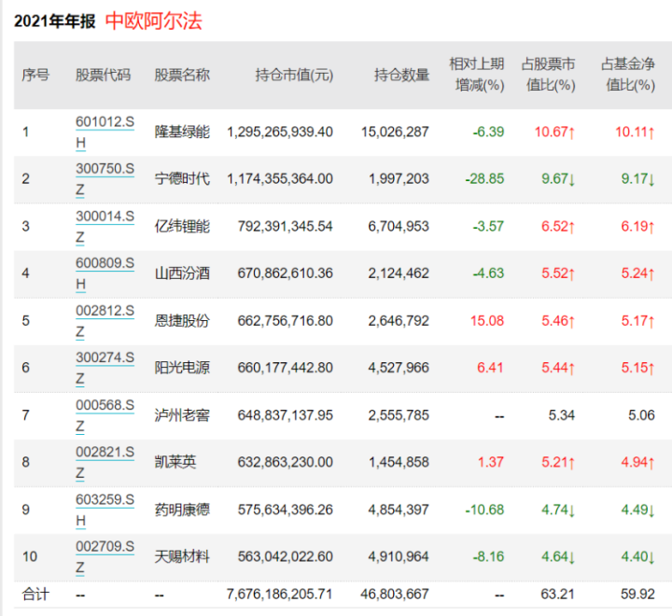
Task: Click change value -6.39
Action: click(x=488, y=132)
